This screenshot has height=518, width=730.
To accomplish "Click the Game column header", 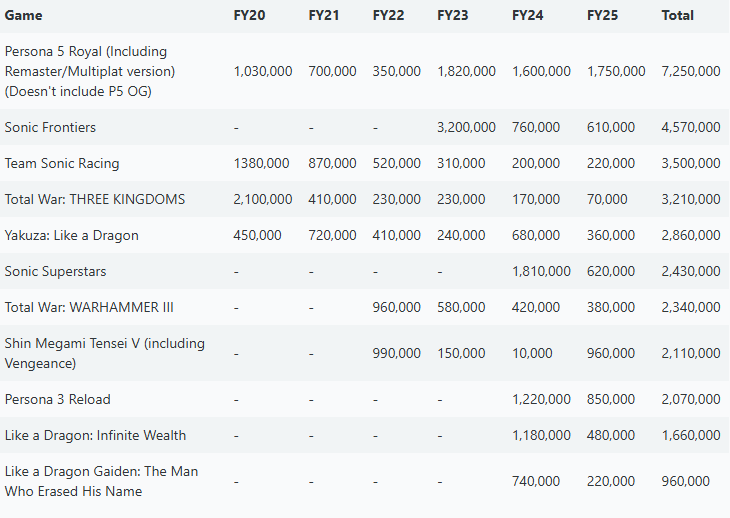I will tap(23, 15).
